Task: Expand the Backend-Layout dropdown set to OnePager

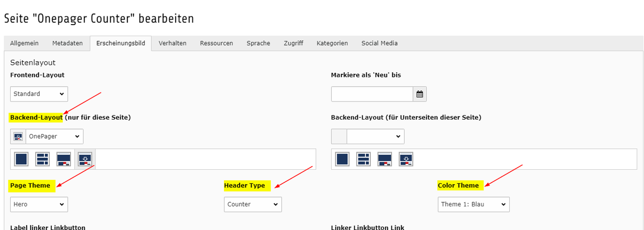Action: (x=54, y=136)
